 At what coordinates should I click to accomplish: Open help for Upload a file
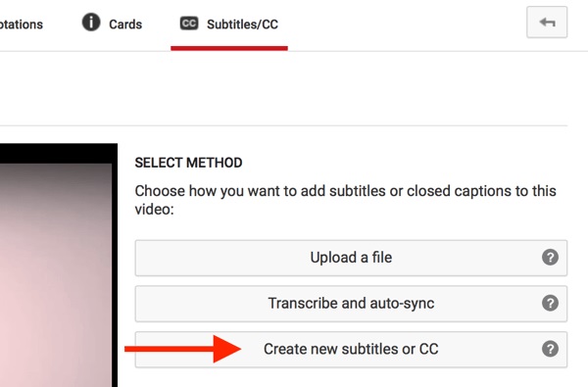pos(550,258)
